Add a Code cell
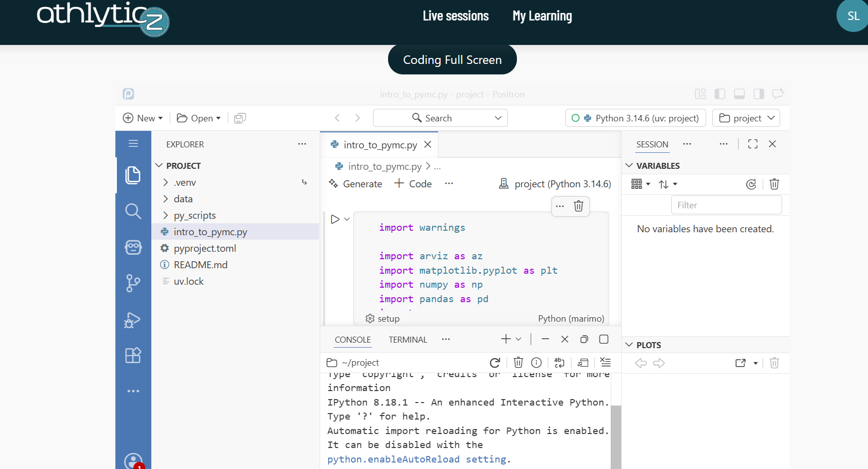Viewport: 868px width, 469px height. pos(413,184)
